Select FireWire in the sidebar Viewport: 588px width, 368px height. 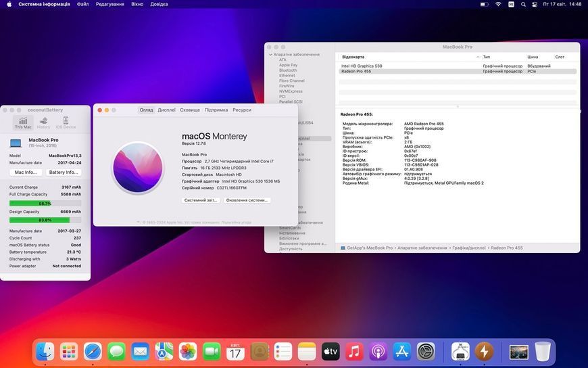click(287, 86)
